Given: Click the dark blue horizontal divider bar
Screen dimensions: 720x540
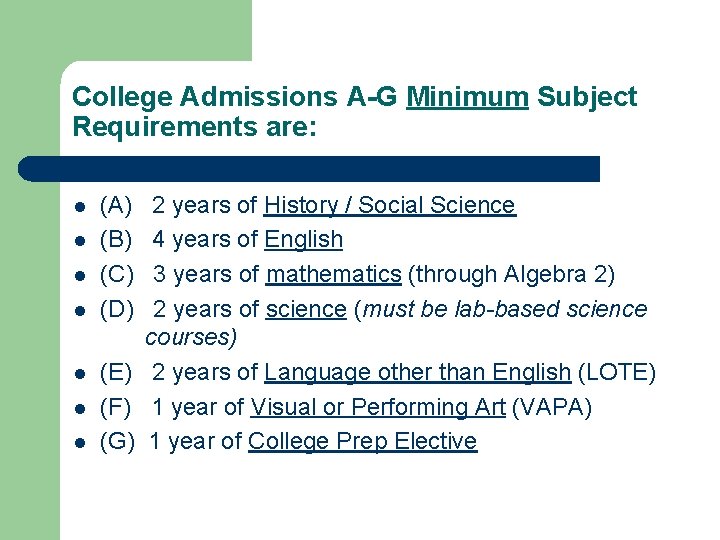Looking at the screenshot, I should [x=309, y=169].
